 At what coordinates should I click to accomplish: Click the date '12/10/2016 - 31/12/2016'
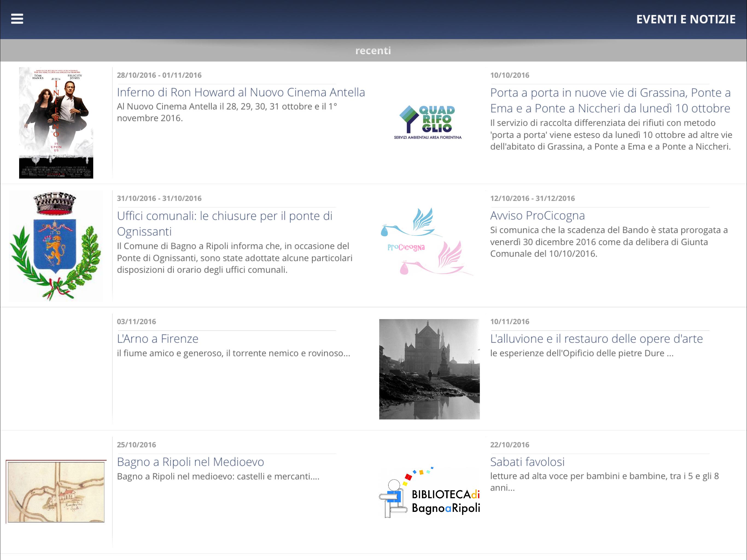(533, 198)
